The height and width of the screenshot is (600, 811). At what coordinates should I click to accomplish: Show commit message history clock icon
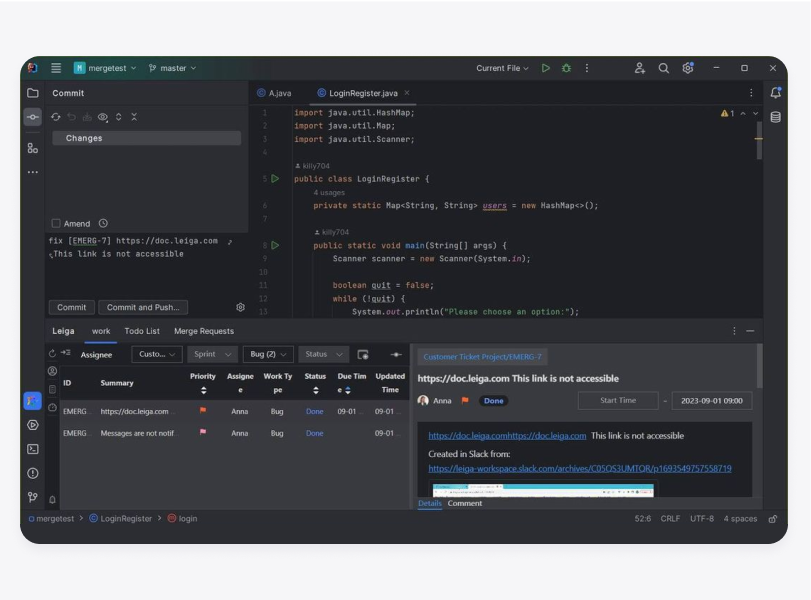coord(103,223)
